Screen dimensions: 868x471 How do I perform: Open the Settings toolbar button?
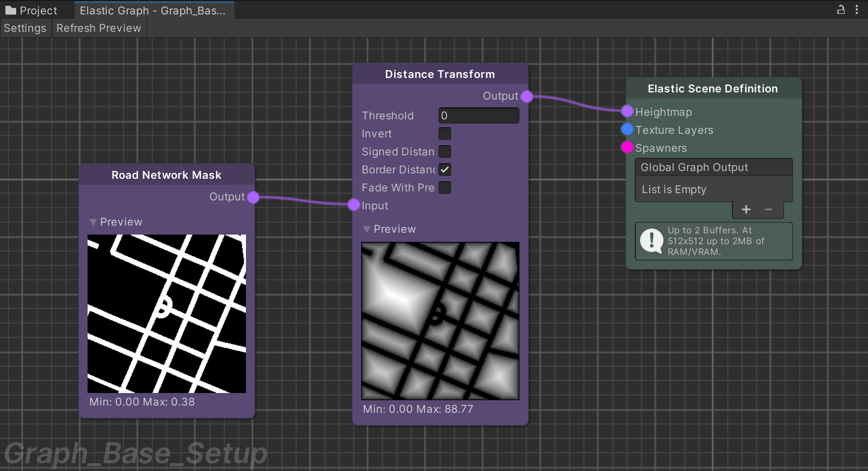25,28
